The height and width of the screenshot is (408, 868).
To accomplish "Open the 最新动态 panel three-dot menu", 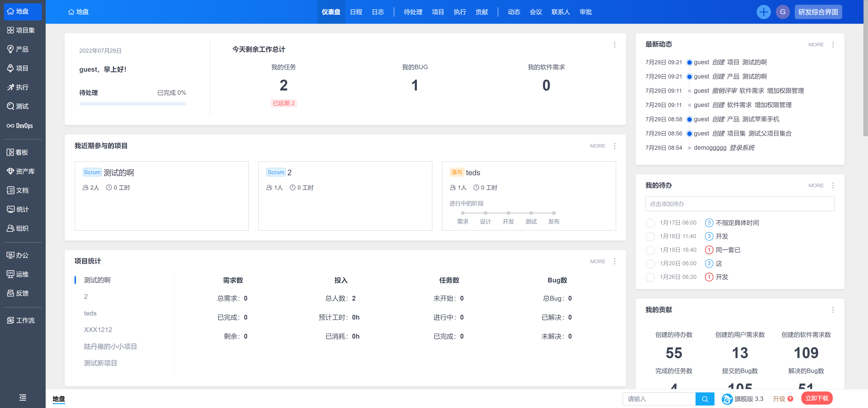I will 833,45.
